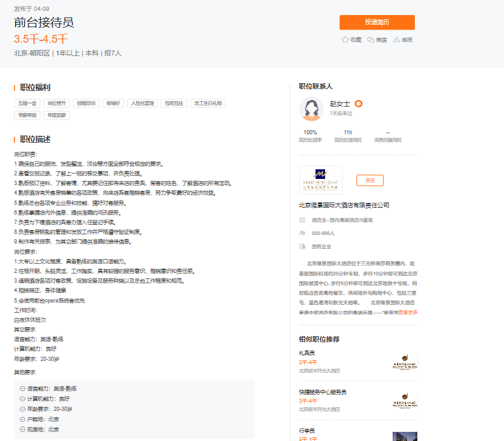Click the recruiter's avatar image
This screenshot has height=441, width=504.
[x=312, y=108]
